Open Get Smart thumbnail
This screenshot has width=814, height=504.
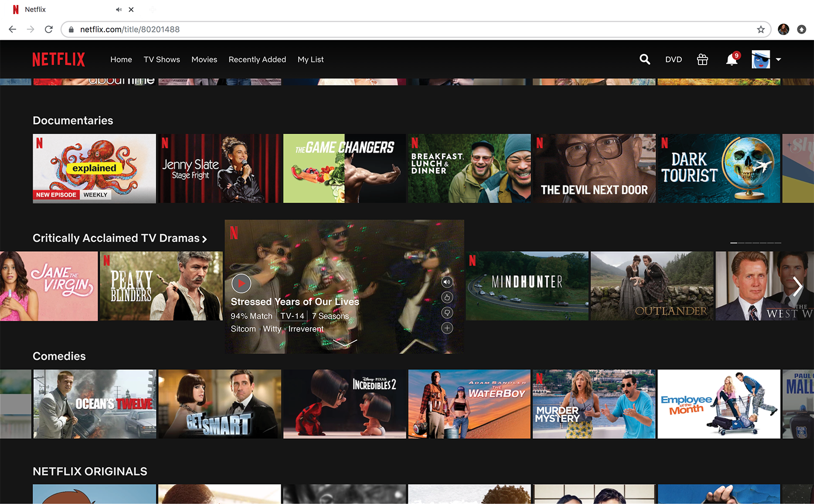pos(219,404)
